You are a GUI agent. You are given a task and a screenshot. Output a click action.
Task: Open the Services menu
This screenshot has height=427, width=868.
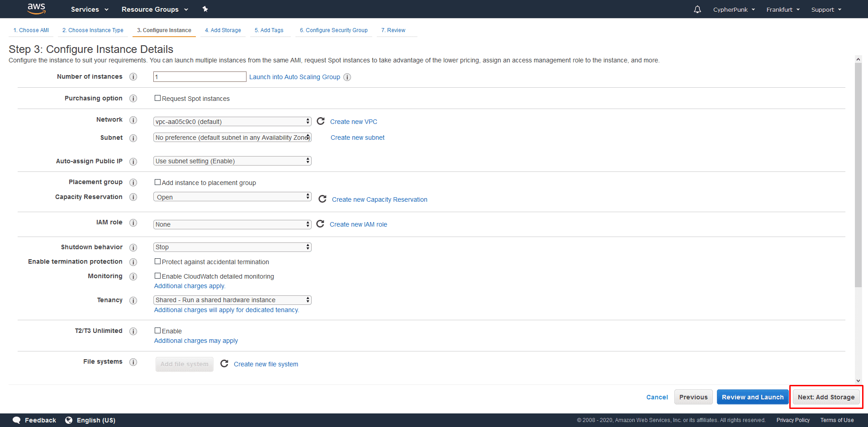tap(90, 9)
